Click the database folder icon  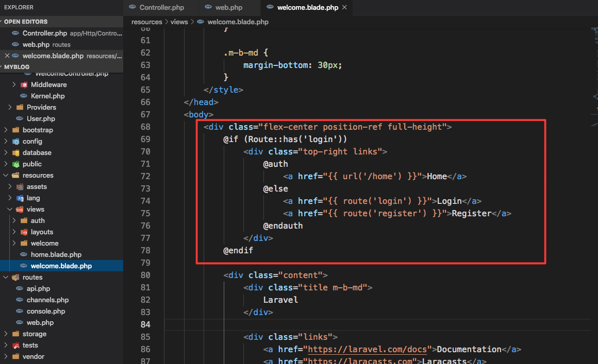(x=16, y=152)
